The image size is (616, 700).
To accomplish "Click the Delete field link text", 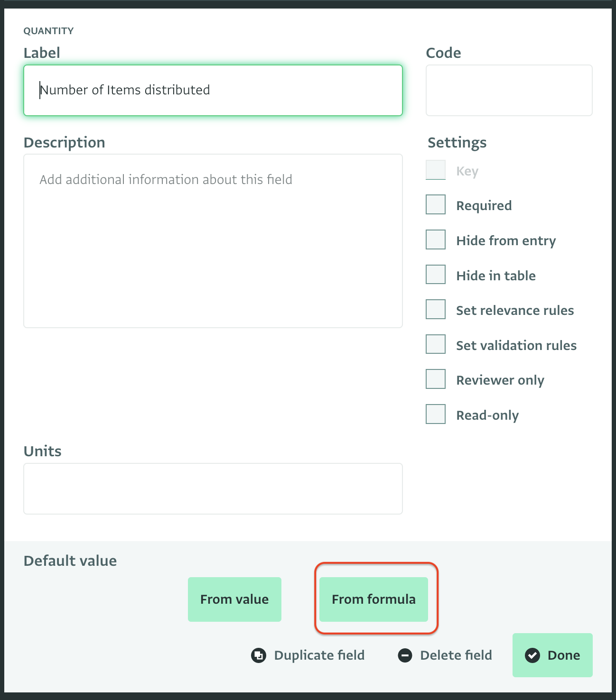I will point(456,655).
